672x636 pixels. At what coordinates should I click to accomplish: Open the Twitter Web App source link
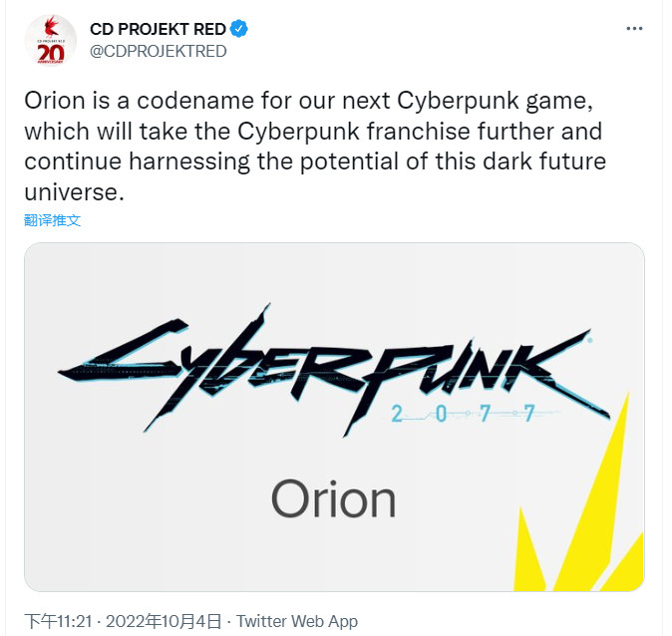(297, 621)
